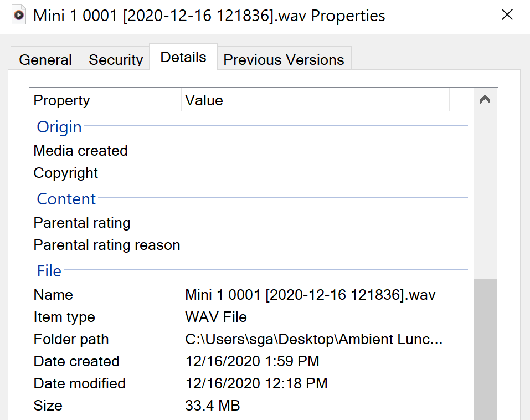
Task: Click the media file icon in title bar
Action: pos(19,15)
